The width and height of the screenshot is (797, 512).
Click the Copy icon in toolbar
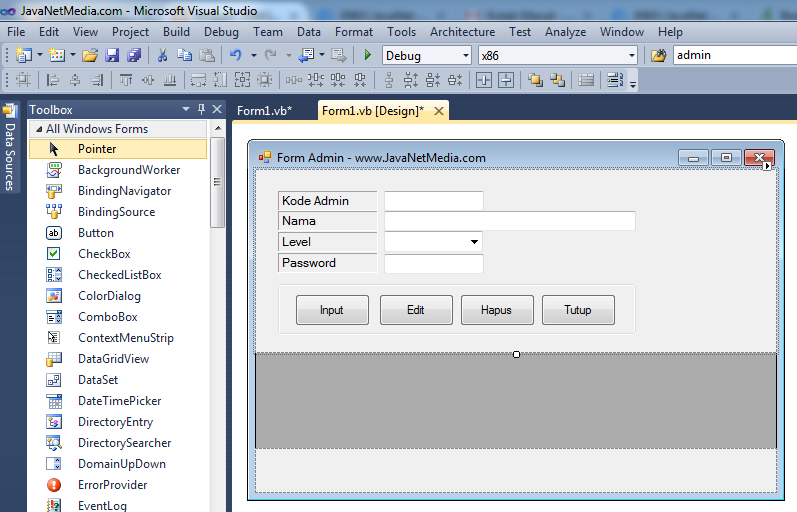point(185,55)
